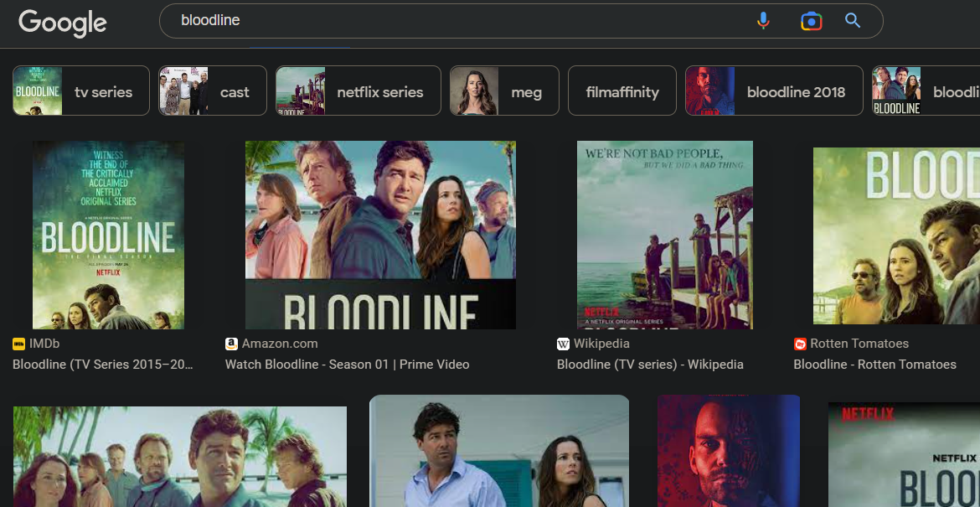Open the Amazon Bloodline cast image

coord(380,235)
